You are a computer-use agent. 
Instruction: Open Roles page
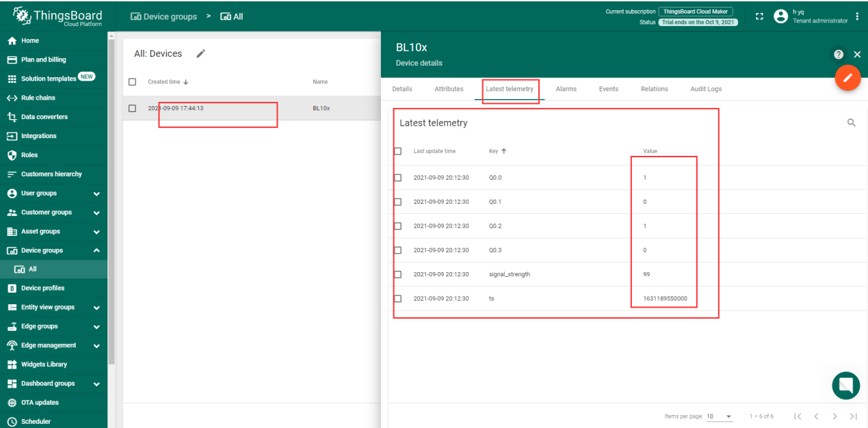(53, 155)
